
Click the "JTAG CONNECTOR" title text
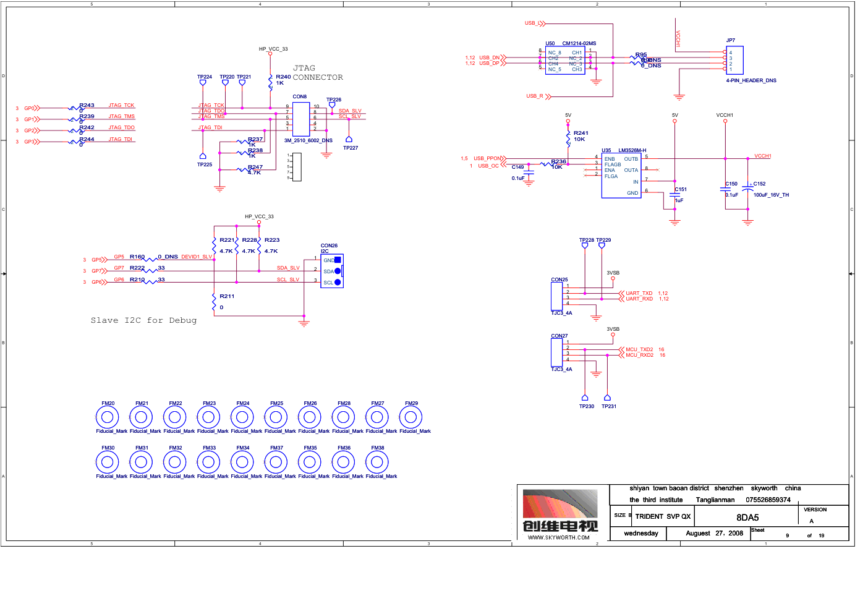point(317,73)
